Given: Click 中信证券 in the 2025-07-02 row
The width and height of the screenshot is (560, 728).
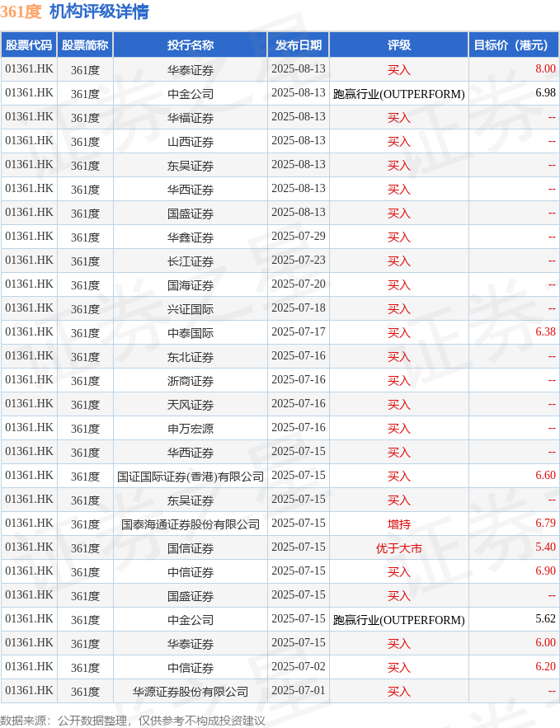Looking at the screenshot, I should (x=191, y=668).
